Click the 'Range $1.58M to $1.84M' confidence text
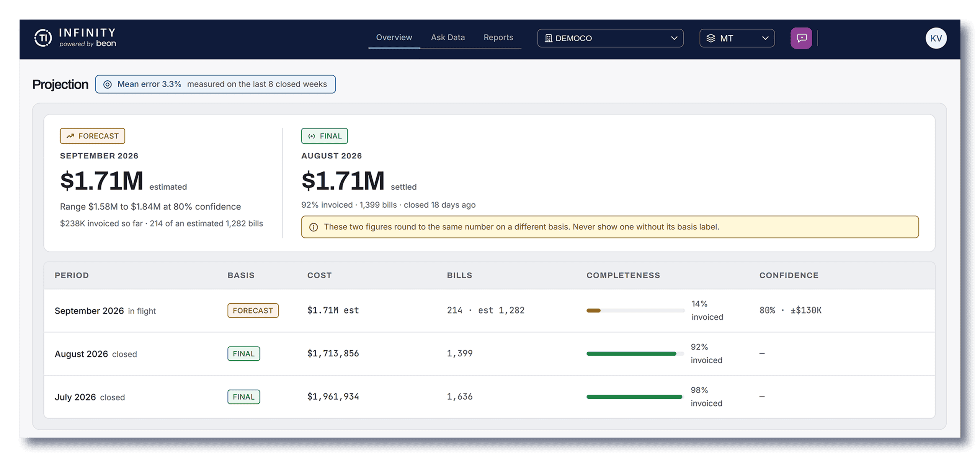Screen dimensions: 980x470 pos(150,207)
